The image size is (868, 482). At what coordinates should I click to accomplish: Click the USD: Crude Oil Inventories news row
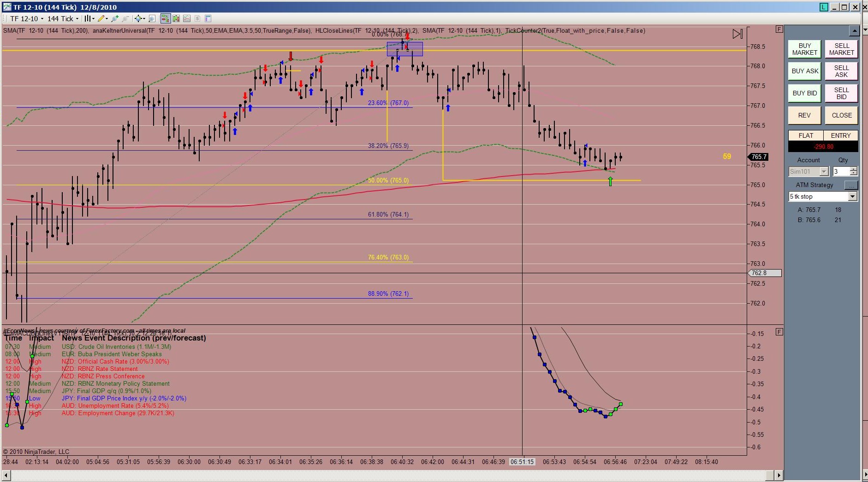pos(88,347)
